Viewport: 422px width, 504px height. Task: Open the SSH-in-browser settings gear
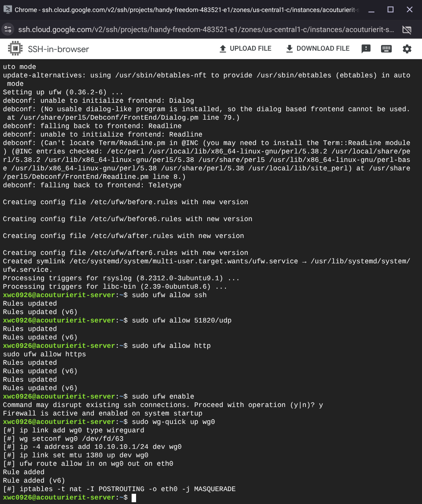click(407, 48)
